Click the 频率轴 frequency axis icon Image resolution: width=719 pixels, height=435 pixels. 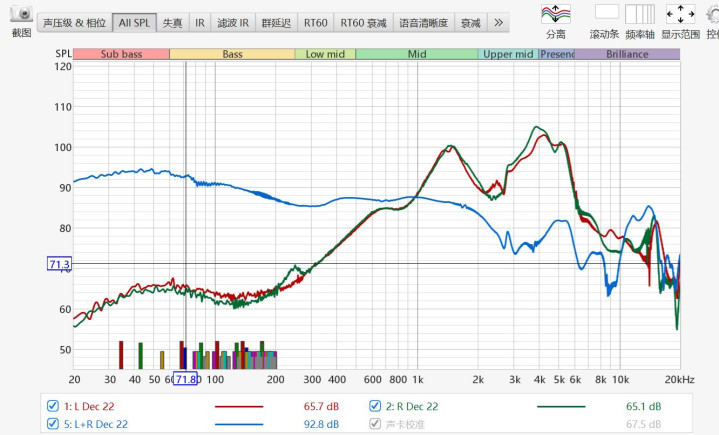[642, 14]
